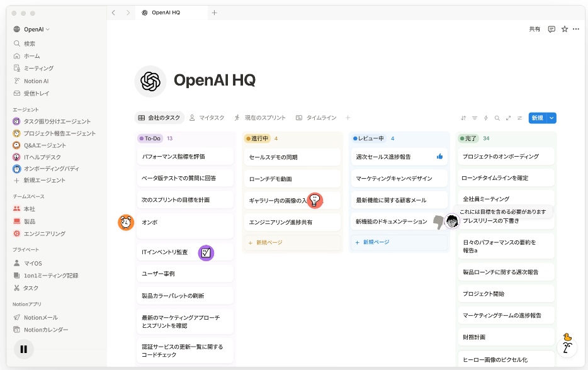The height and width of the screenshot is (370, 588).
Task: Open the three-dot page menu
Action: tap(576, 29)
